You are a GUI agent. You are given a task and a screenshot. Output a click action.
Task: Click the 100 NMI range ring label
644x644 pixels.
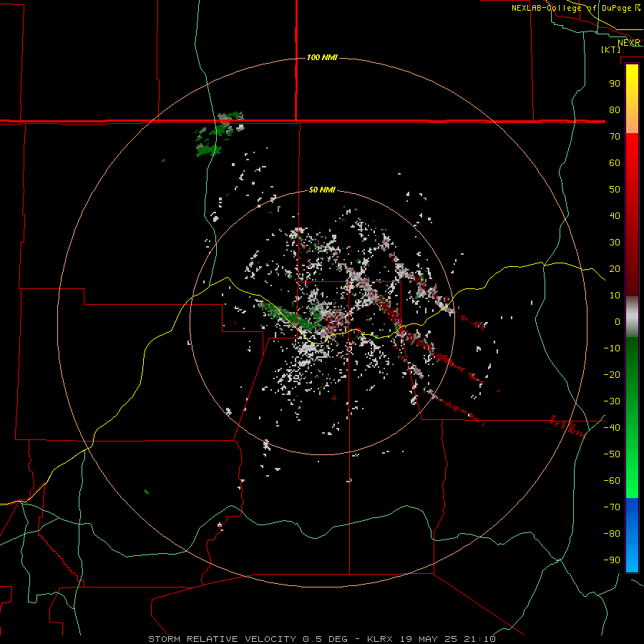[322, 57]
